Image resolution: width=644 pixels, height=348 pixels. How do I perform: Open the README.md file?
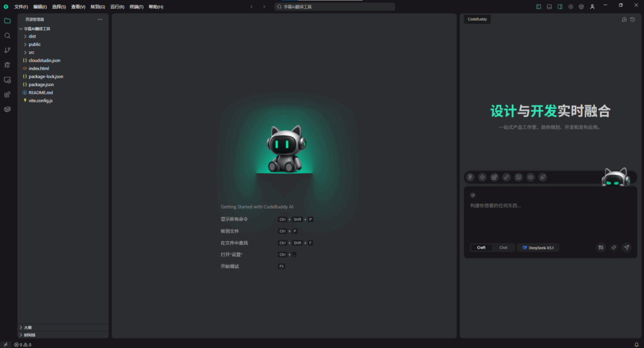point(40,92)
